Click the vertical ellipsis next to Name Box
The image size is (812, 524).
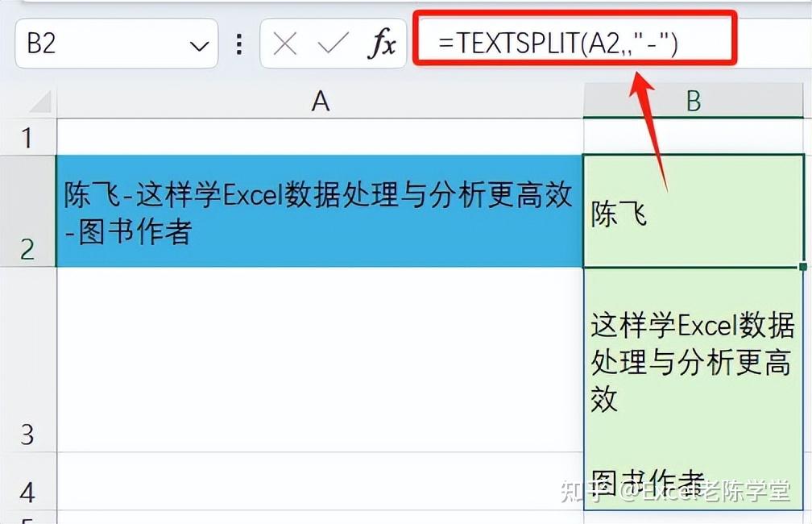239,44
